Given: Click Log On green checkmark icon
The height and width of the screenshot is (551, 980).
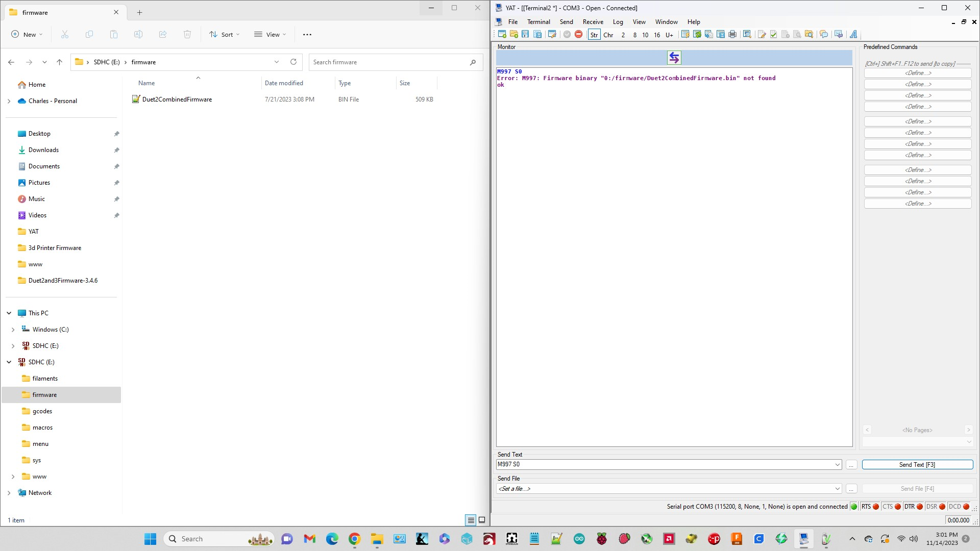Looking at the screenshot, I should 774,34.
